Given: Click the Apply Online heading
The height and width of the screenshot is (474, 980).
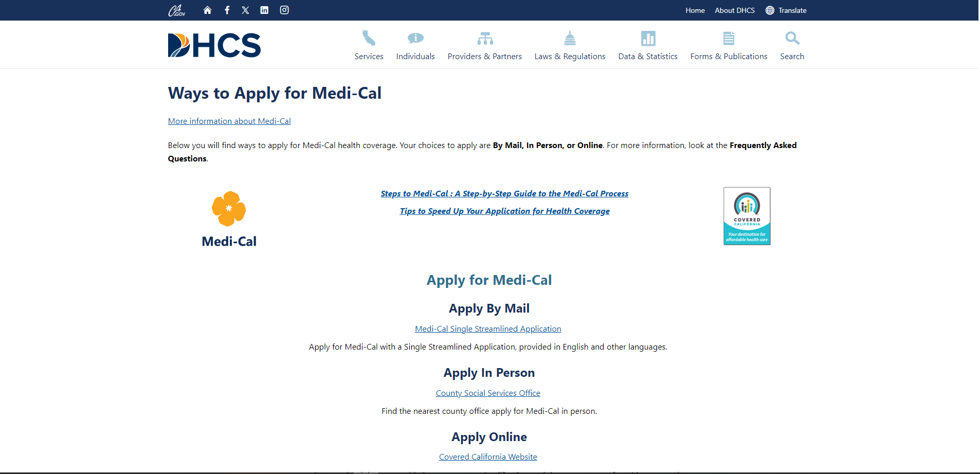Looking at the screenshot, I should [489, 437].
